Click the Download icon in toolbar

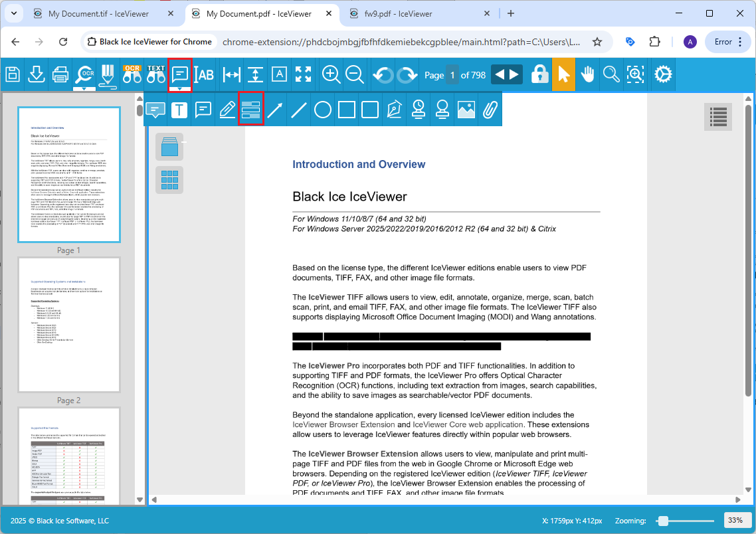[x=36, y=74]
